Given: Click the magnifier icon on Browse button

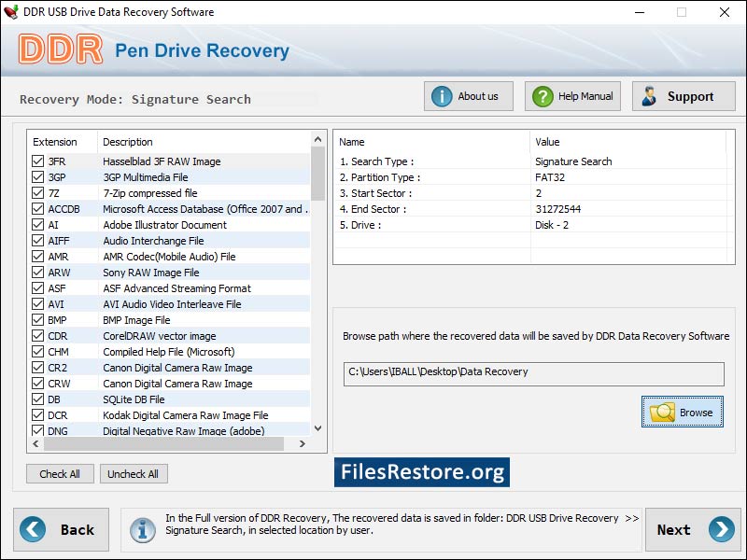Looking at the screenshot, I should tap(665, 412).
